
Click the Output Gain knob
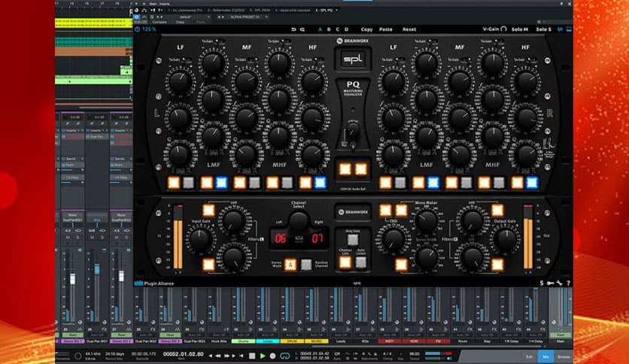coord(506,239)
